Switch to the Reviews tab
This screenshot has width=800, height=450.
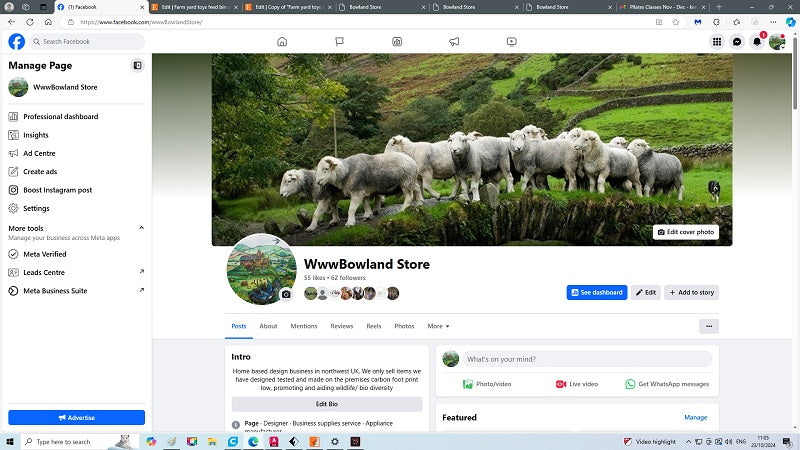tap(342, 326)
